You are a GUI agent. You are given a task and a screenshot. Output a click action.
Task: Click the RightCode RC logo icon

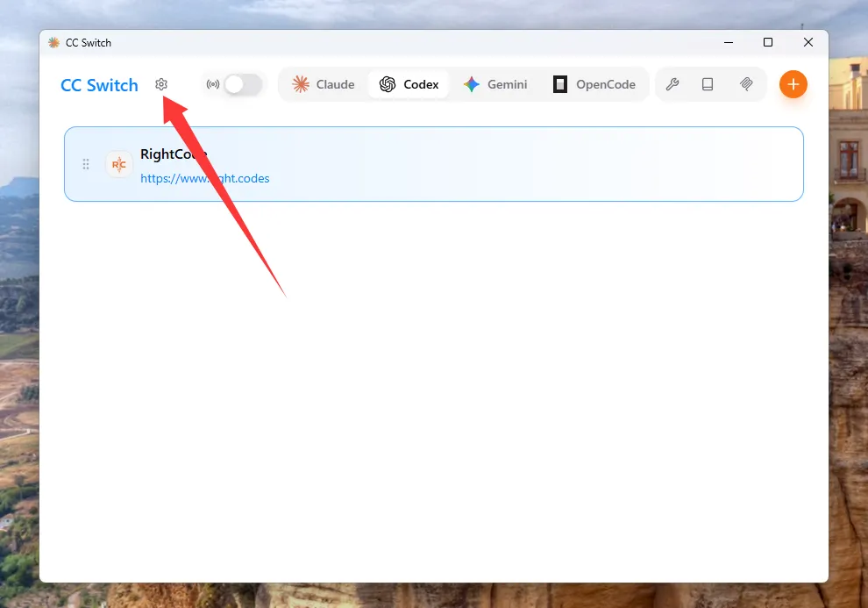coord(119,164)
